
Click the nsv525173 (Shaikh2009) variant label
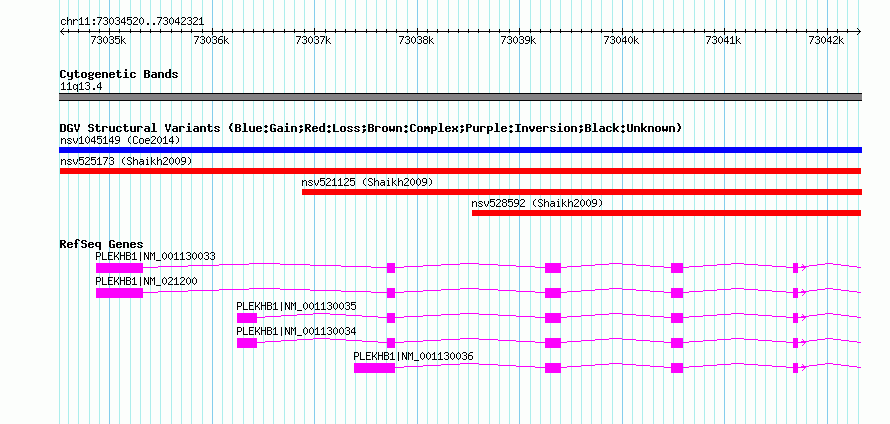pyautogui.click(x=126, y=161)
